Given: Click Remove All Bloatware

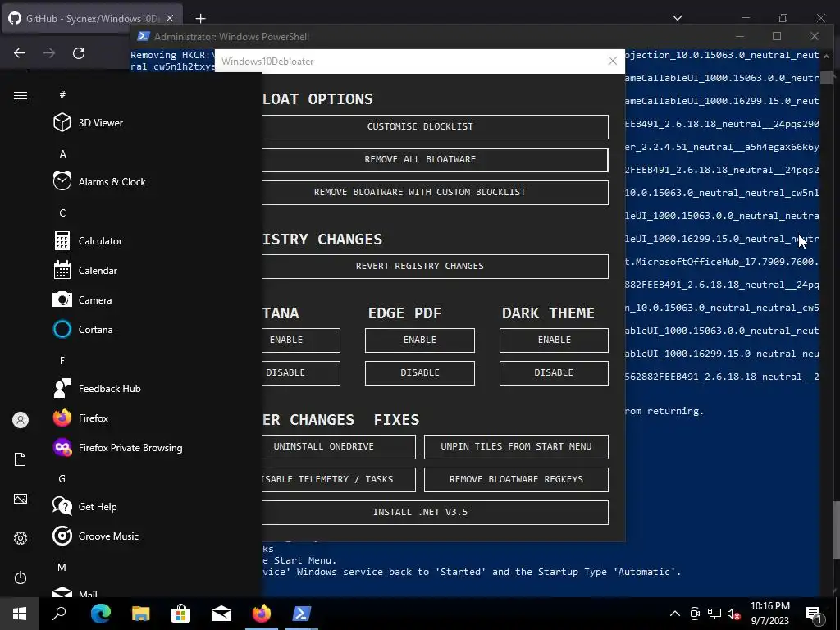Looking at the screenshot, I should pos(435,160).
